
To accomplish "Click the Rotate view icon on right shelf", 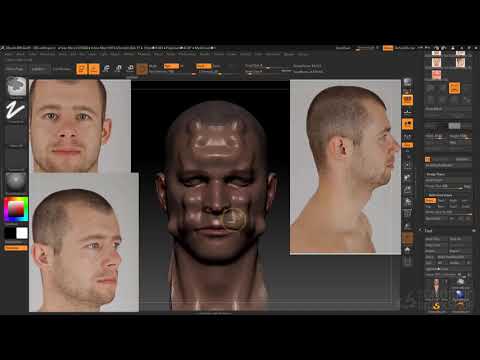I will click(408, 202).
